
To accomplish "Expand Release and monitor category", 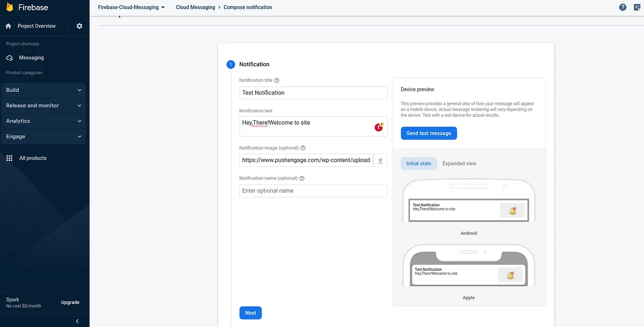I will (x=43, y=105).
